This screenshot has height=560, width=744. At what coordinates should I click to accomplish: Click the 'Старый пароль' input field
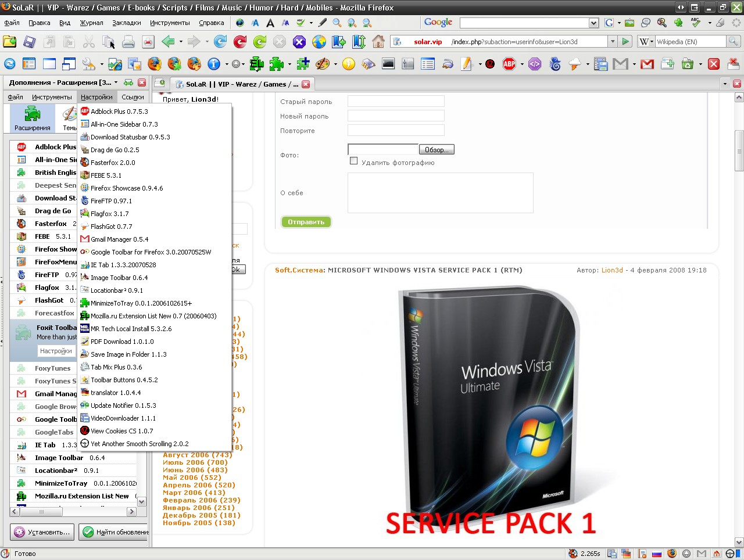click(396, 102)
